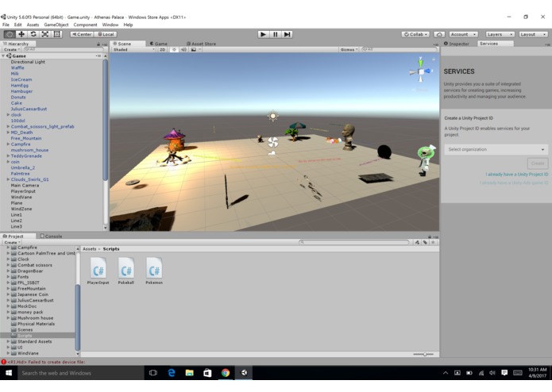Click favorite star icon in Project
552x392 pixels.
[x=433, y=242]
